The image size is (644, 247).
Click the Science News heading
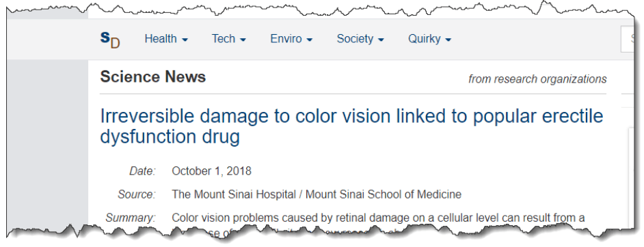click(x=152, y=77)
